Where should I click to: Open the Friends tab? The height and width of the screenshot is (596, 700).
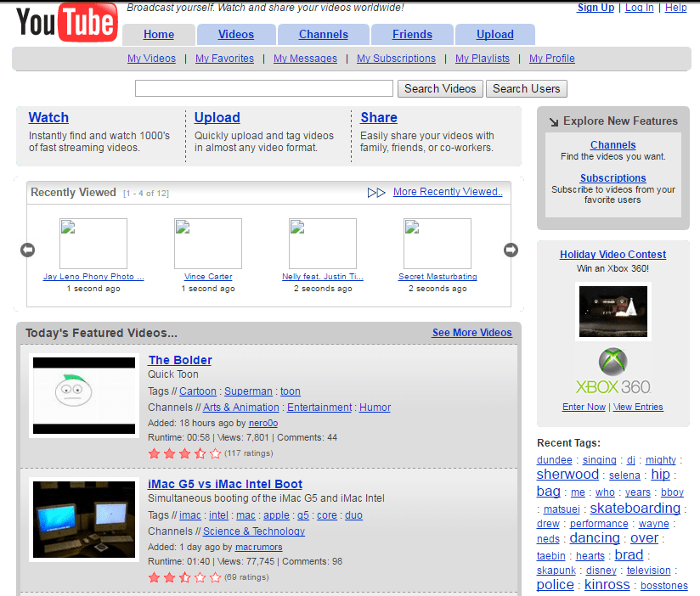point(413,34)
